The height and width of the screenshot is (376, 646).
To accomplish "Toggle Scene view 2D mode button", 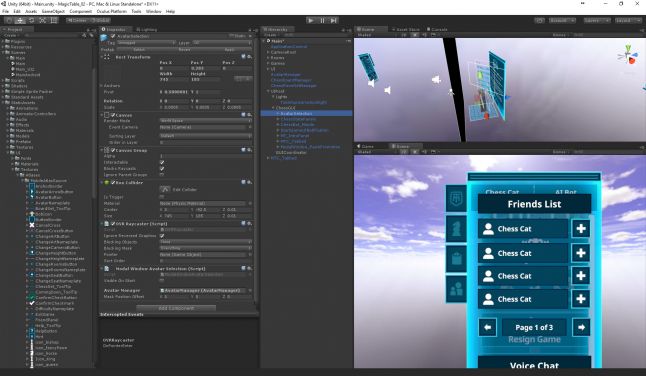I will point(404,35).
